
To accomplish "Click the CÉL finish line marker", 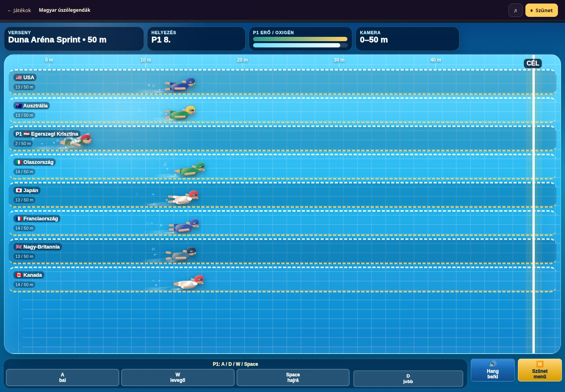I will pyautogui.click(x=533, y=64).
